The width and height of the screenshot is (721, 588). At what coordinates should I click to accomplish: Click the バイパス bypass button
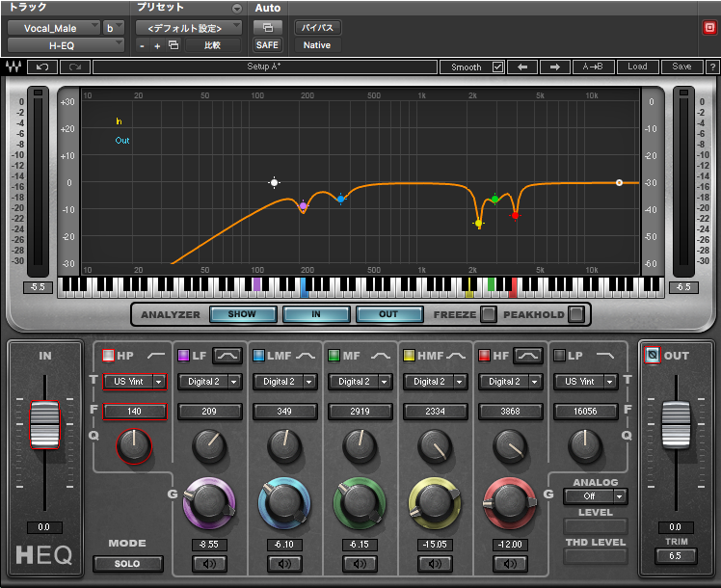pos(317,28)
